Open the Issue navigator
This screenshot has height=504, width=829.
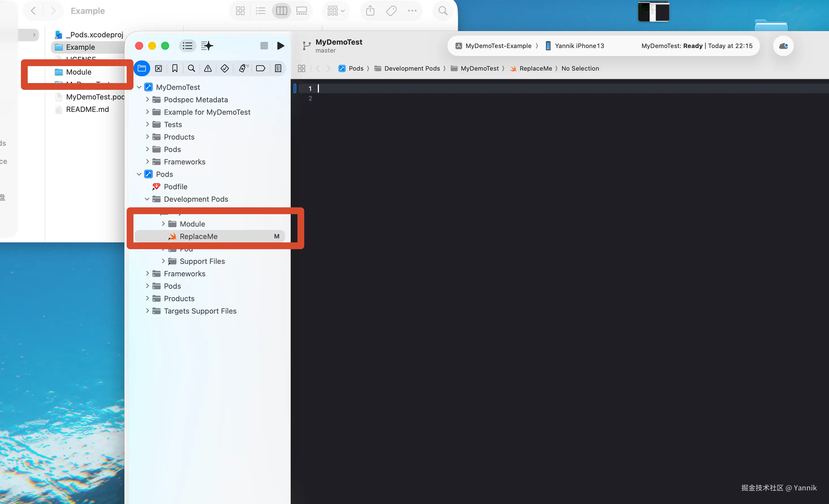point(208,68)
